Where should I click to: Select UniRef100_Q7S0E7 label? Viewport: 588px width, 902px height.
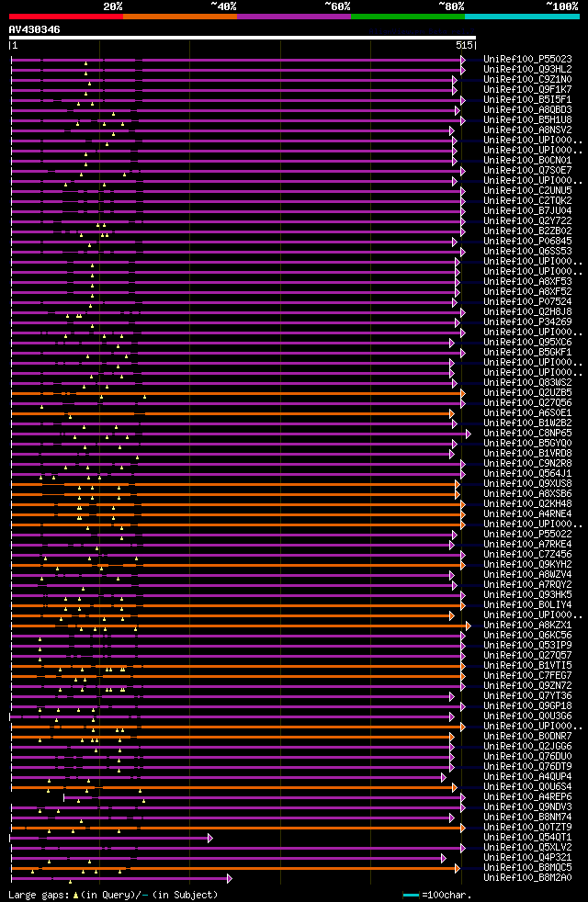tap(527, 170)
